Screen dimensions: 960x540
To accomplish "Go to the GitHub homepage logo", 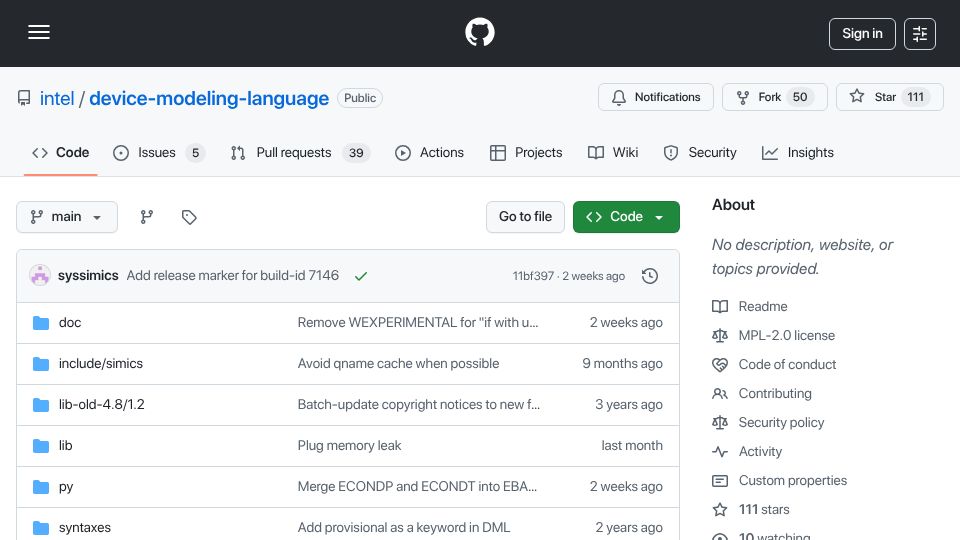I will [480, 32].
